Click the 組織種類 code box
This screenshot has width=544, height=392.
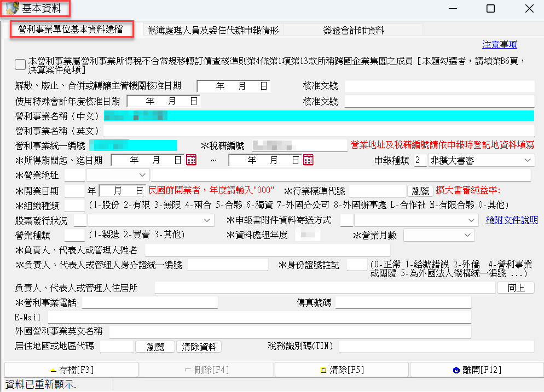pyautogui.click(x=74, y=206)
